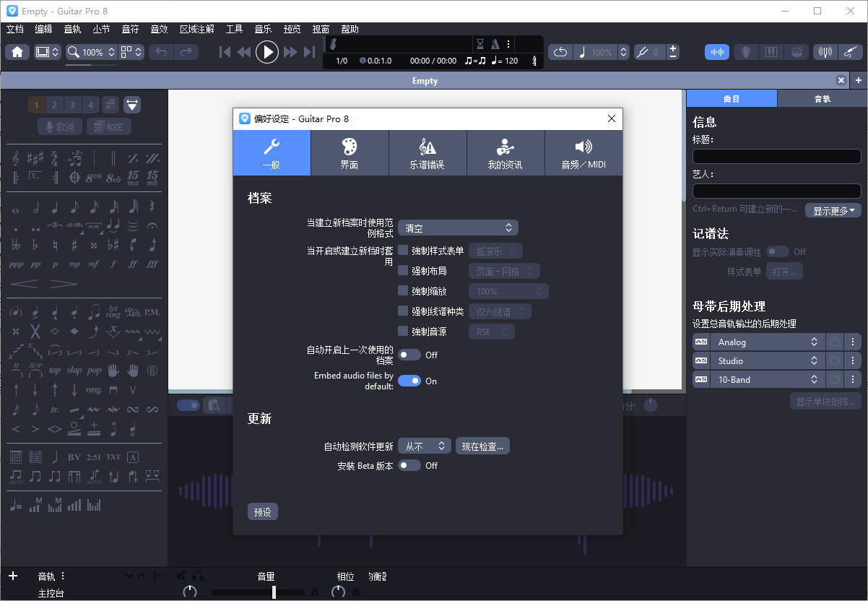Toggle the count-in hourglass icon
Image resolution: width=868 pixels, height=601 pixels.
[x=480, y=43]
